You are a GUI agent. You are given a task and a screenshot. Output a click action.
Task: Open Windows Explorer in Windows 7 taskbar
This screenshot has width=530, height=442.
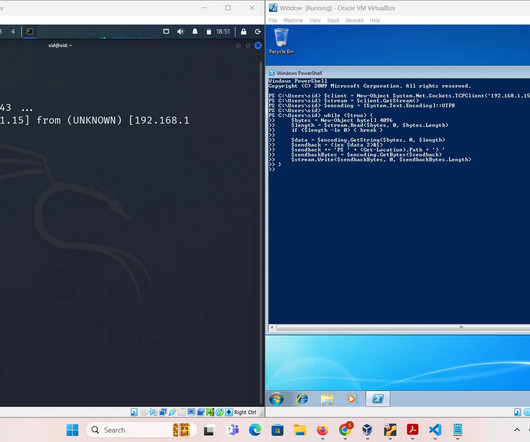pyautogui.click(x=327, y=399)
